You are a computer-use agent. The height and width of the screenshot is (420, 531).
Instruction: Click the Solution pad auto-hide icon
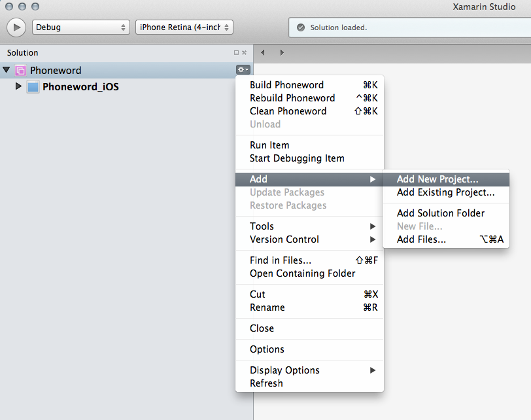pos(236,53)
